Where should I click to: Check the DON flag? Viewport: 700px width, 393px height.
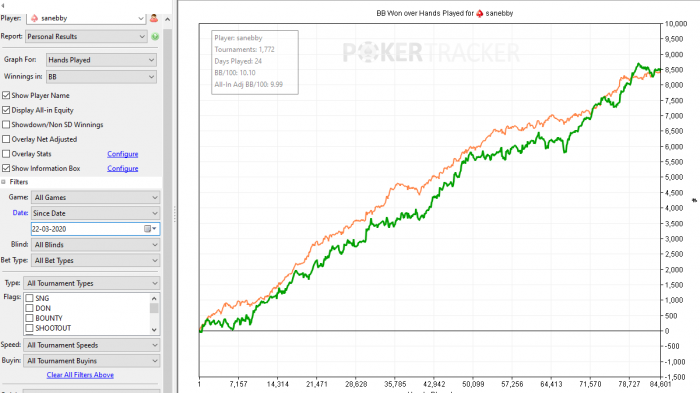pyautogui.click(x=29, y=308)
